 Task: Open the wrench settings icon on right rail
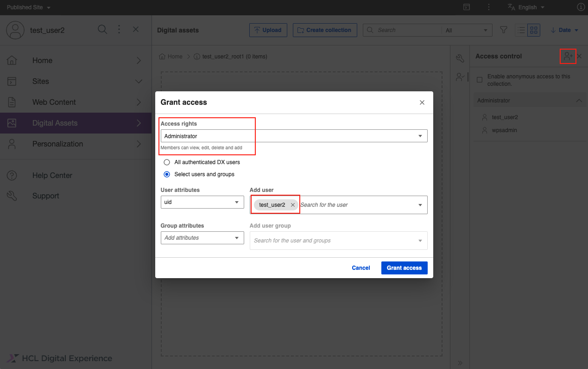point(460,58)
